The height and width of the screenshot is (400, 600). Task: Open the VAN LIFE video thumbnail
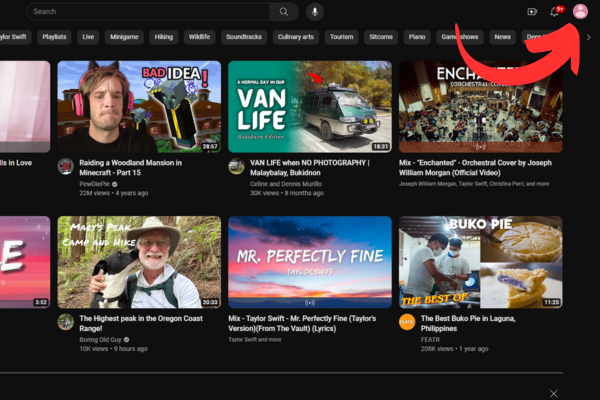click(x=310, y=107)
